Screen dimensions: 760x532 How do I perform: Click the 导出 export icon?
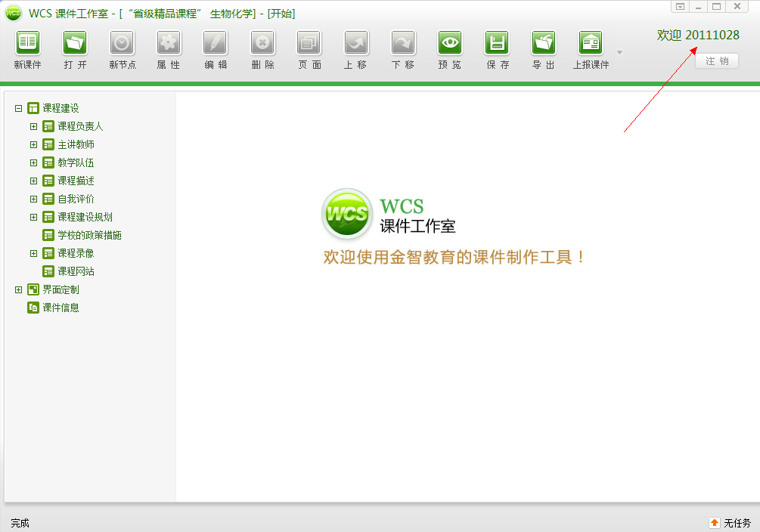544,43
